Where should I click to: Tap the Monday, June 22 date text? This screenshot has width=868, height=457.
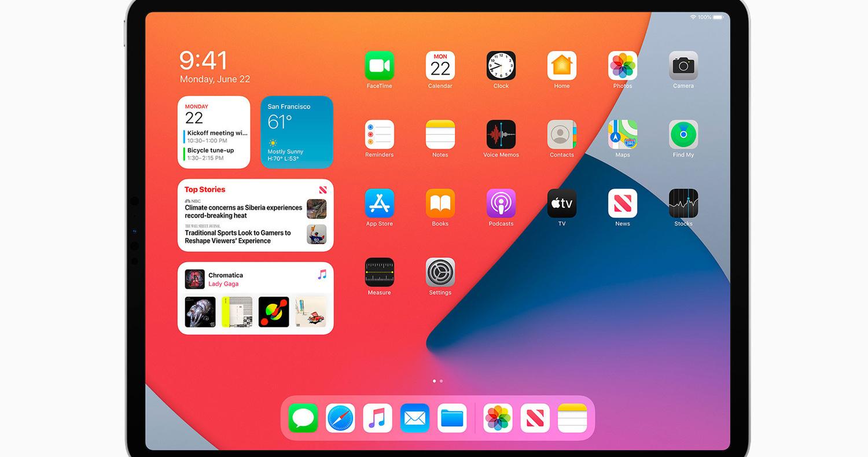tap(215, 79)
